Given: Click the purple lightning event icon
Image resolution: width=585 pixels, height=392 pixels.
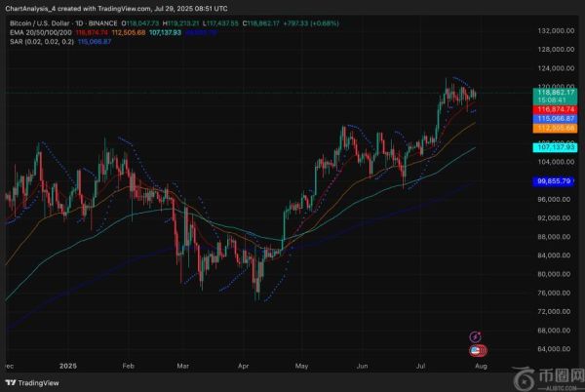Looking at the screenshot, I should (x=476, y=335).
